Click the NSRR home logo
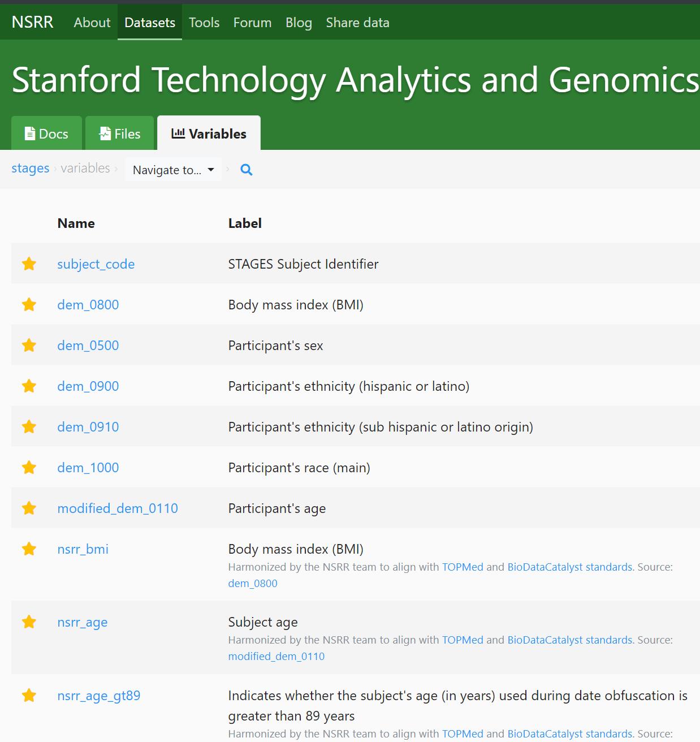This screenshot has width=700, height=742. point(32,22)
